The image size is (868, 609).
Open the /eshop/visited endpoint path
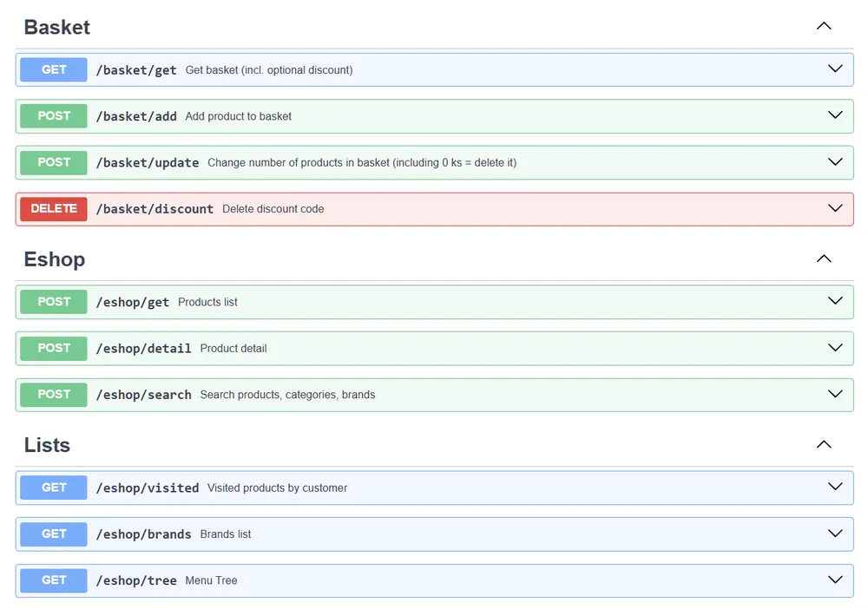pos(148,488)
